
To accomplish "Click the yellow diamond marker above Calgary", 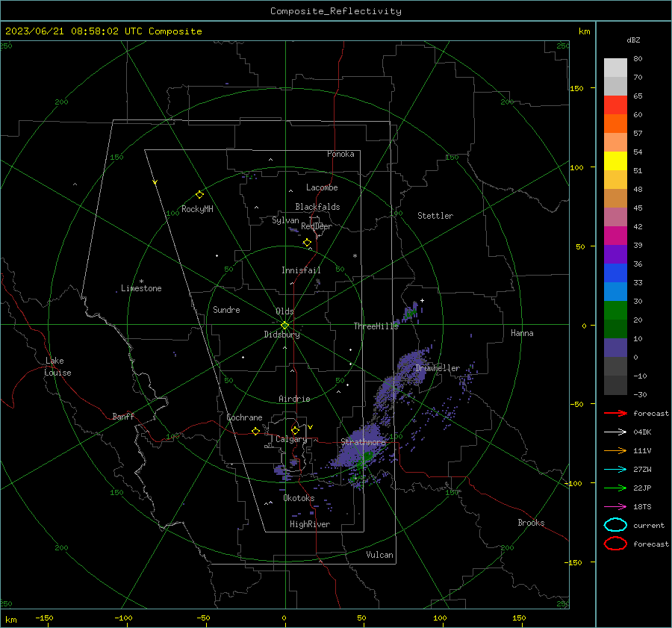I will point(295,430).
